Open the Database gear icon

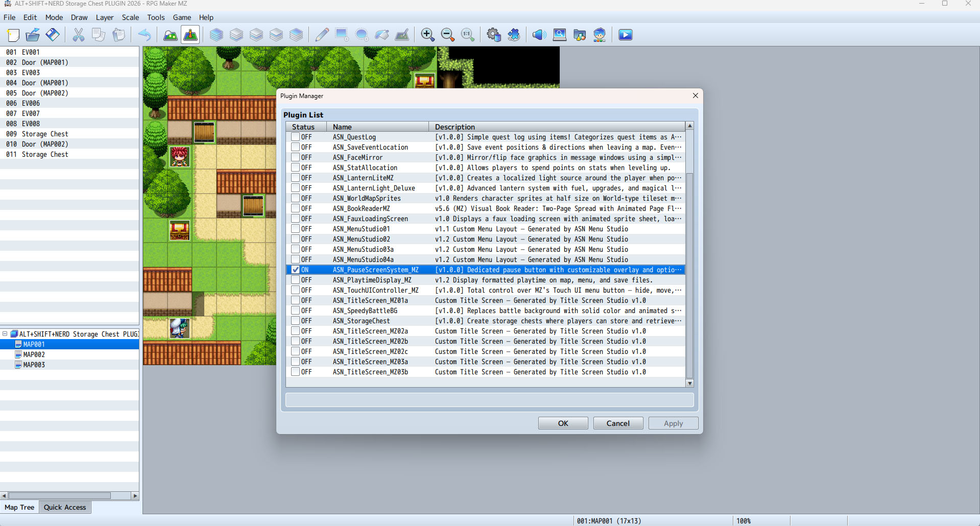pos(494,35)
